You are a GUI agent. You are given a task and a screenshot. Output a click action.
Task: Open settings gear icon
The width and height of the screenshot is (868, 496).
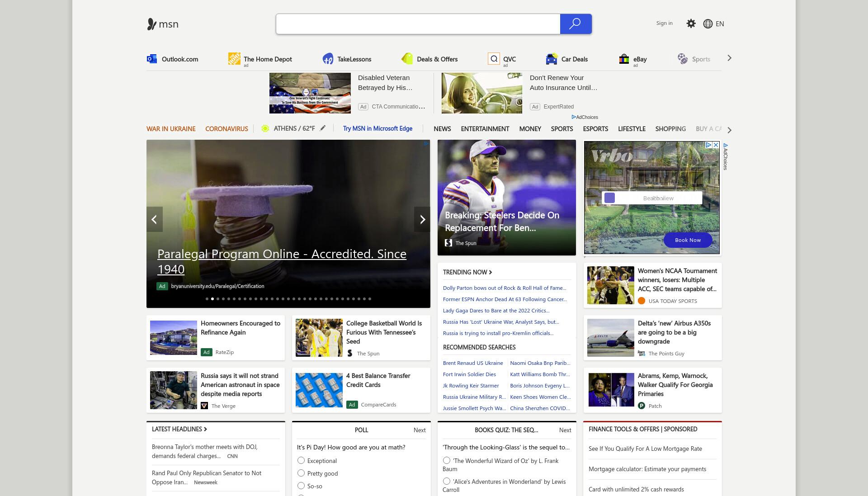point(691,24)
